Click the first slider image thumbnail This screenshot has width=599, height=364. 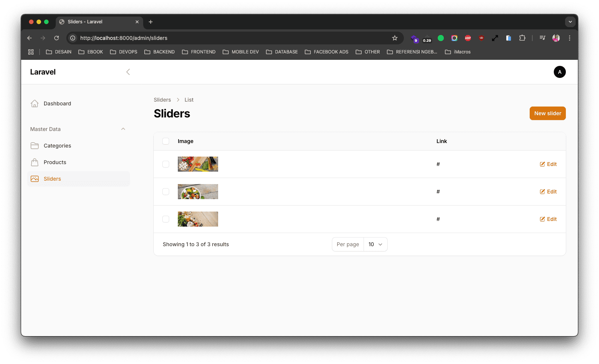[x=198, y=164]
